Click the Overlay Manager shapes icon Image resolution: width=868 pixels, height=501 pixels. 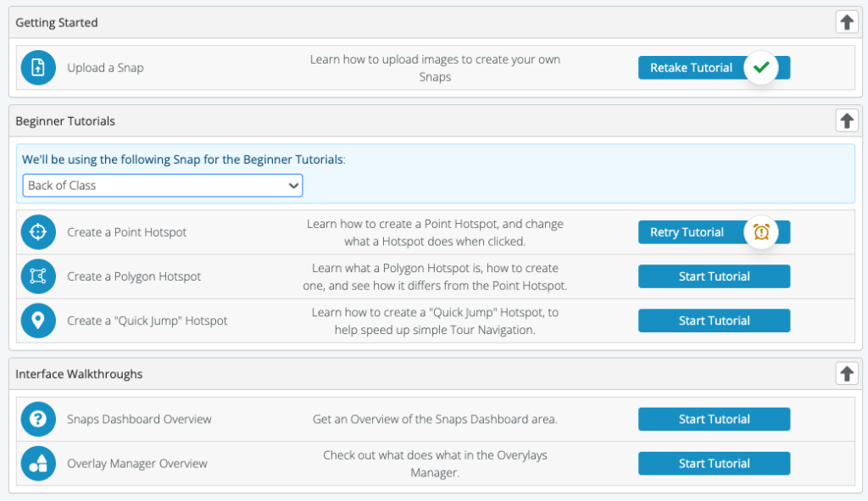tap(37, 463)
